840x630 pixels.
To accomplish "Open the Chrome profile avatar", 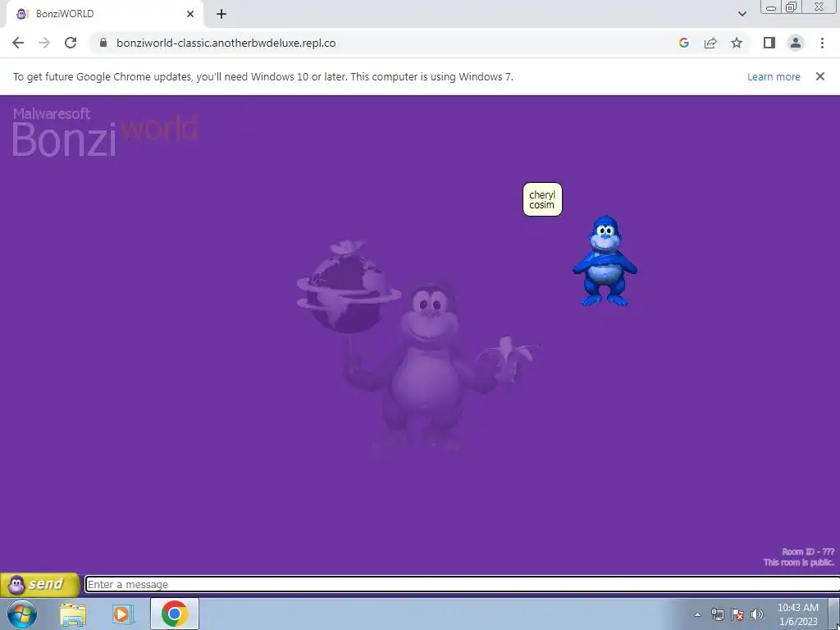I will tap(796, 43).
